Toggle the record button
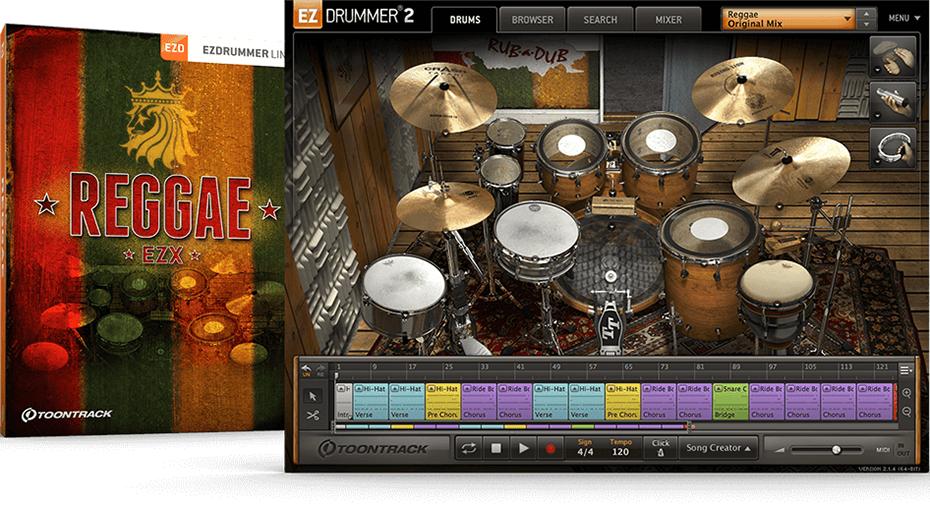Viewport: 930px width, 508px height. pyautogui.click(x=549, y=449)
